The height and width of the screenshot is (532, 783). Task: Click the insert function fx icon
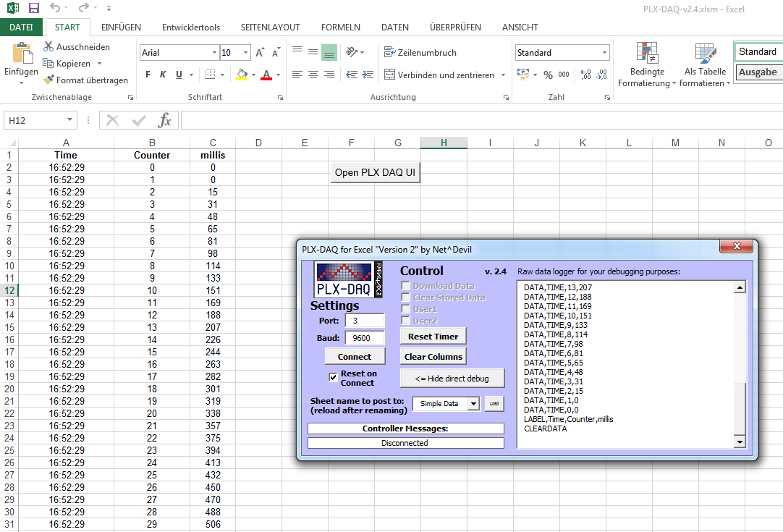pos(165,120)
